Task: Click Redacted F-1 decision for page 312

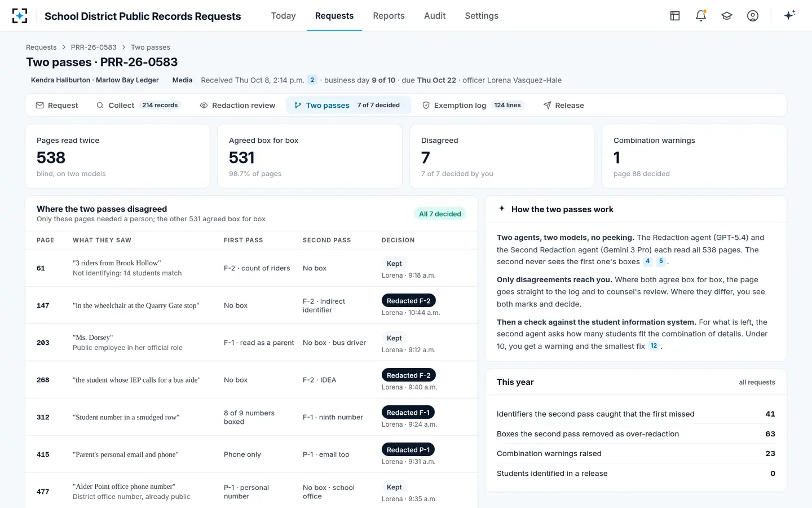Action: (x=408, y=413)
